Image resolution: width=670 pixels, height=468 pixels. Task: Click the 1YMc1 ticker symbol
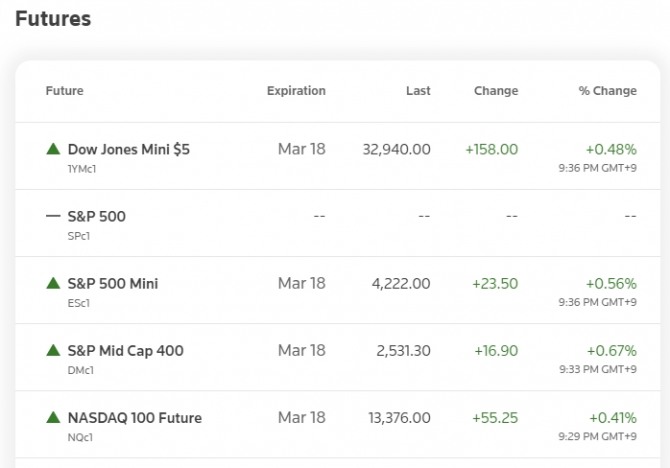coord(82,169)
